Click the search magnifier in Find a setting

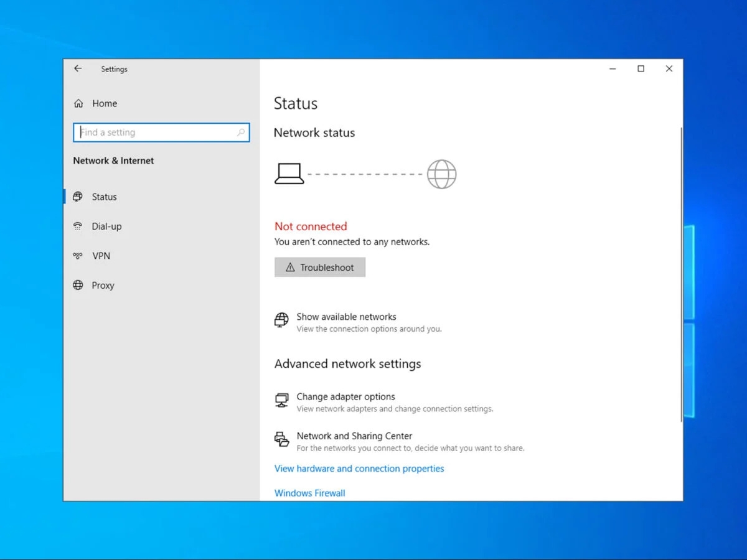point(241,133)
